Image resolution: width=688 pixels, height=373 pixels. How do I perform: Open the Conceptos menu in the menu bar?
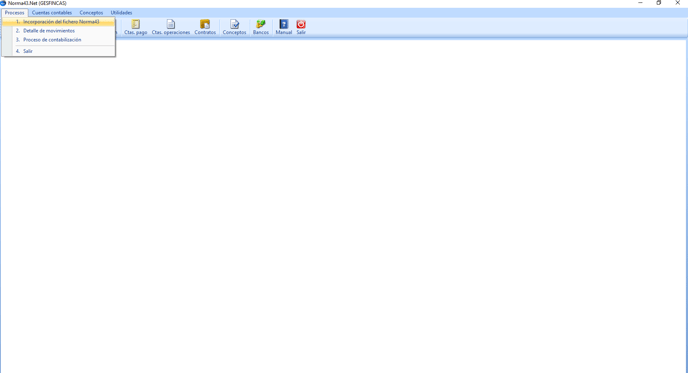pos(91,13)
